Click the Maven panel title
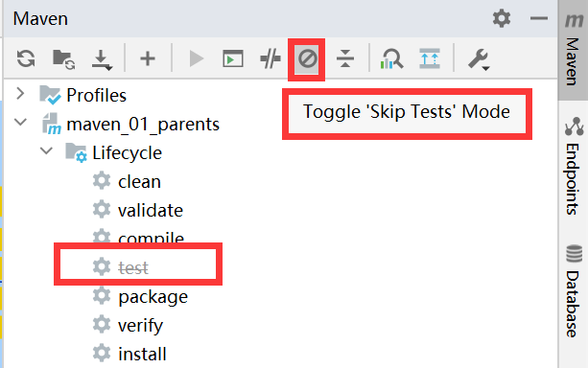Image resolution: width=588 pixels, height=368 pixels. point(40,18)
